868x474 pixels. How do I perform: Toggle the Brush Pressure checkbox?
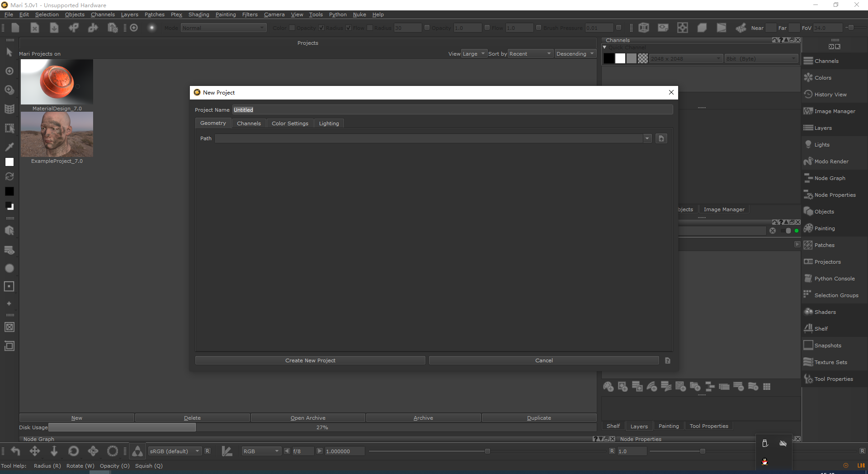(539, 28)
